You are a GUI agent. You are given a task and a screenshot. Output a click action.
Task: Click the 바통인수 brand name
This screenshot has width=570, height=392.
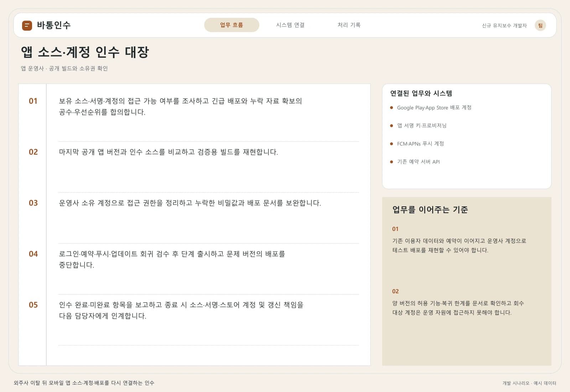tap(54, 25)
